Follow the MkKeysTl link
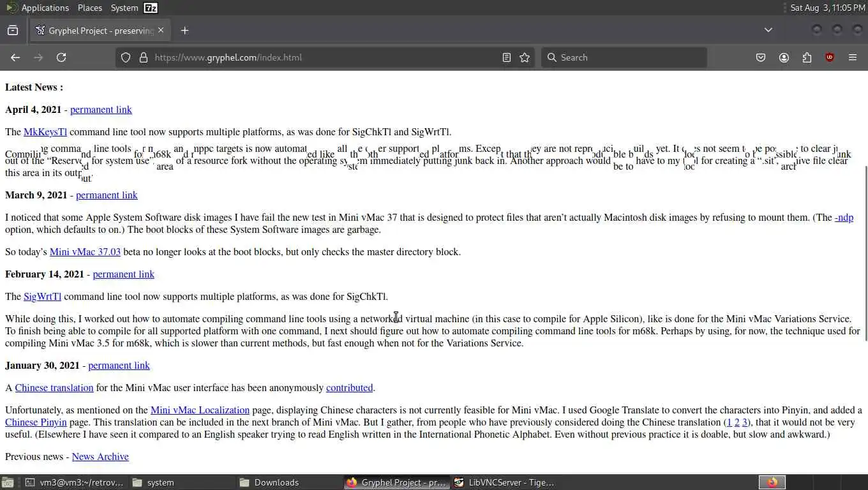Screen dimensions: 868x490 [45, 132]
